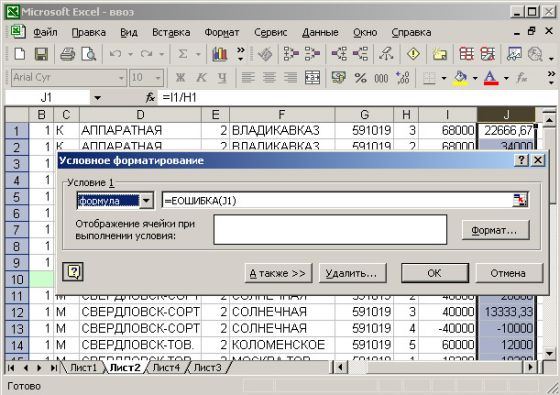The width and height of the screenshot is (560, 395).
Task: Click the vertical scrollbar down arrow
Action: pyautogui.click(x=550, y=354)
